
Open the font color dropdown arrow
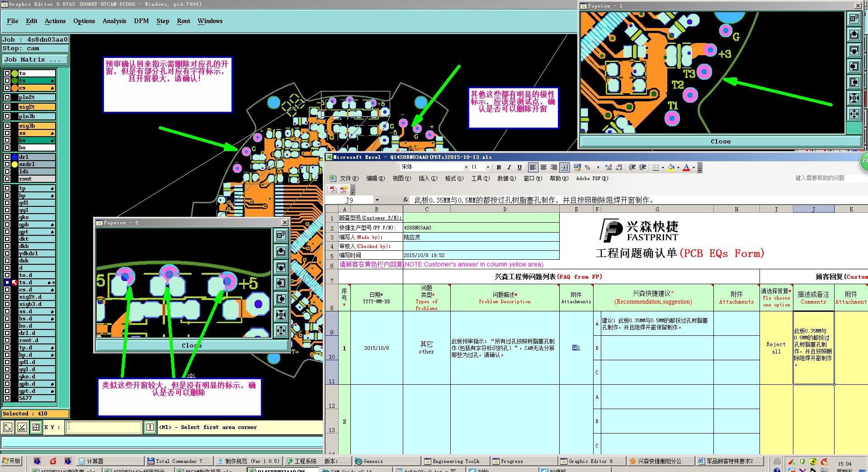[693, 167]
